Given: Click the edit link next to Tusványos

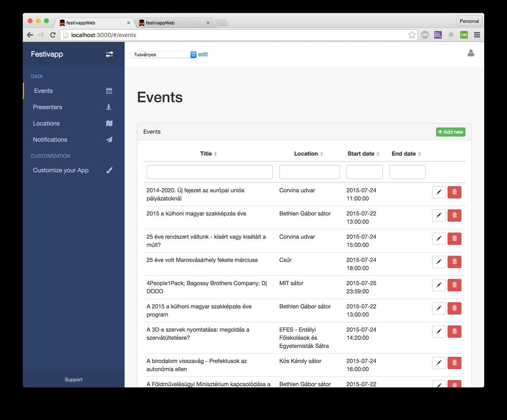Looking at the screenshot, I should [203, 54].
